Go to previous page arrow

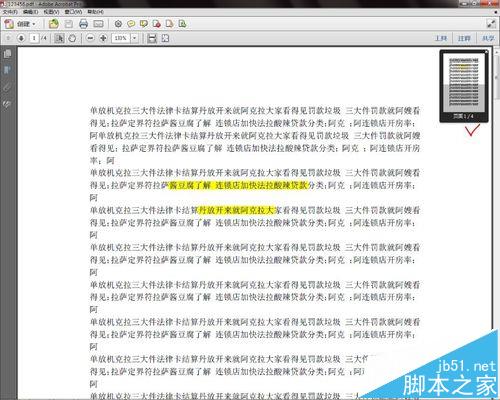9,38
